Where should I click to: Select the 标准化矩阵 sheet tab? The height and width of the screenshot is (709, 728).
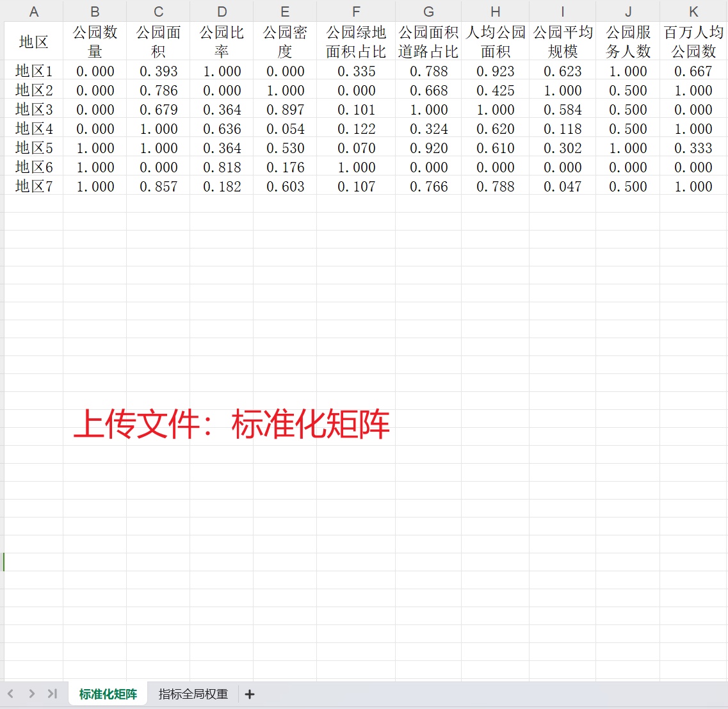coord(108,694)
